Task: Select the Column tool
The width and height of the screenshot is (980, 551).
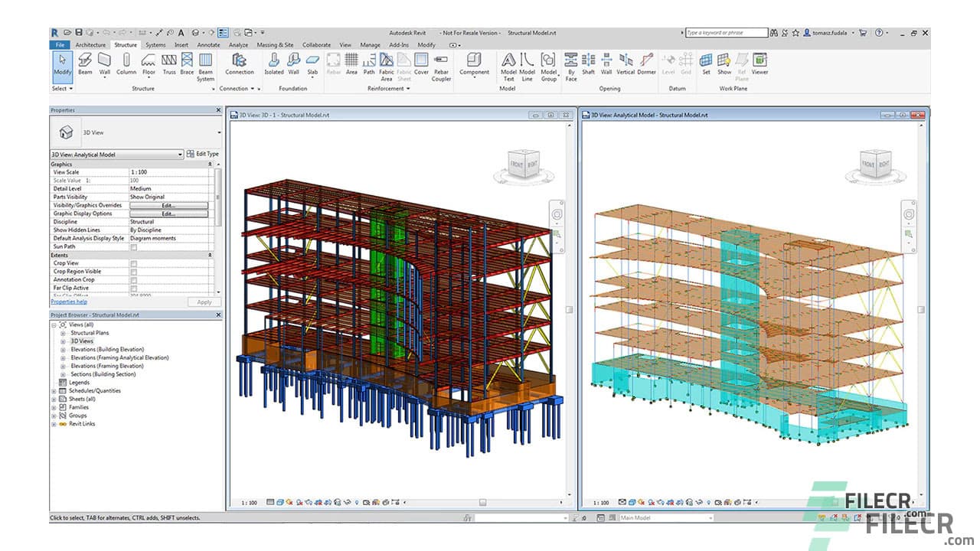Action: coord(126,67)
